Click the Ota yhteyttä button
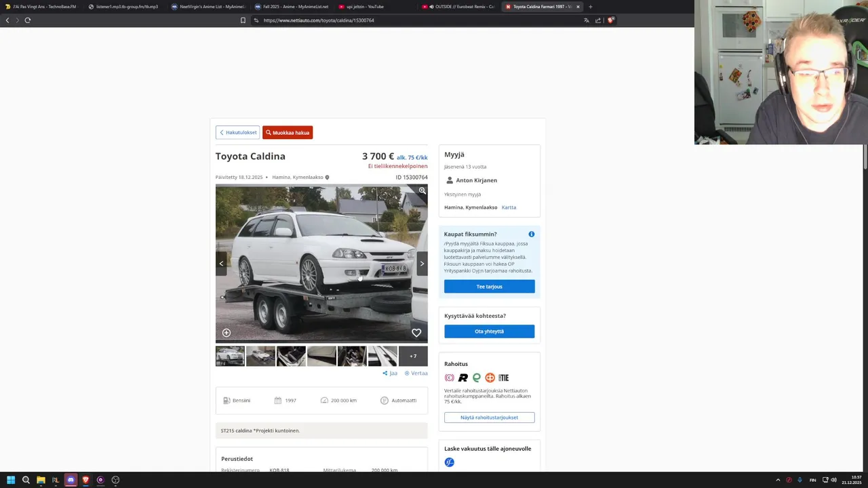 tap(489, 331)
